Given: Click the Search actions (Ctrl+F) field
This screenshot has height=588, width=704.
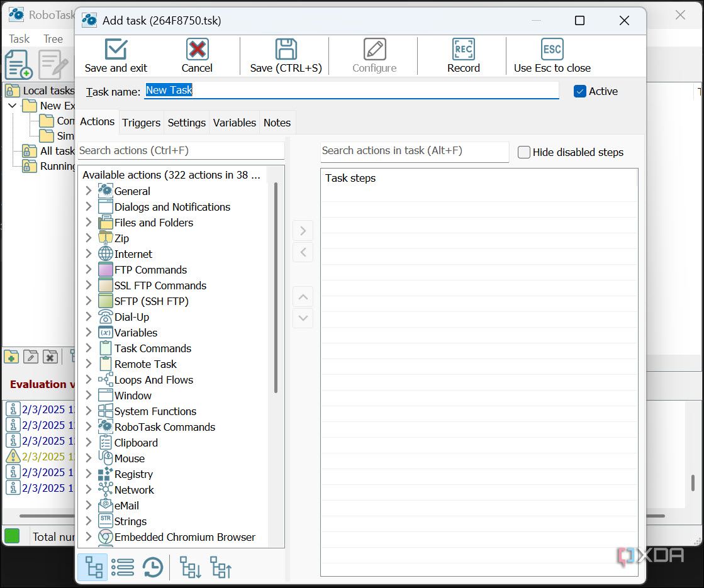Looking at the screenshot, I should [x=181, y=151].
